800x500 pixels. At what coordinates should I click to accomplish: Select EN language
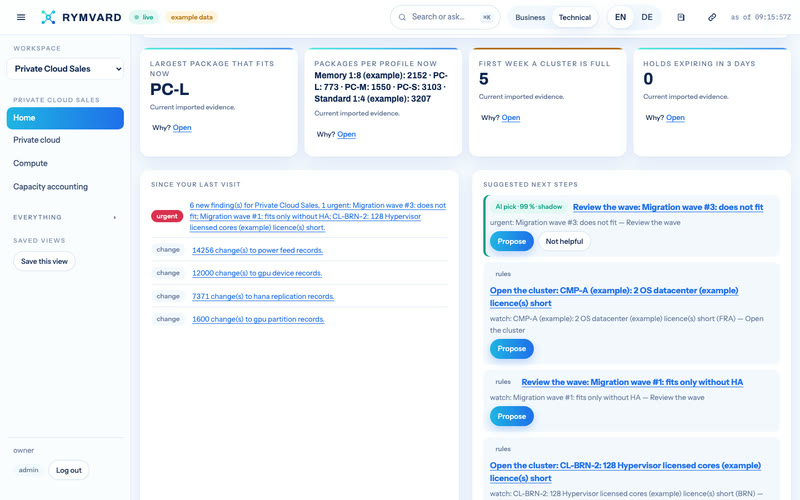(620, 17)
